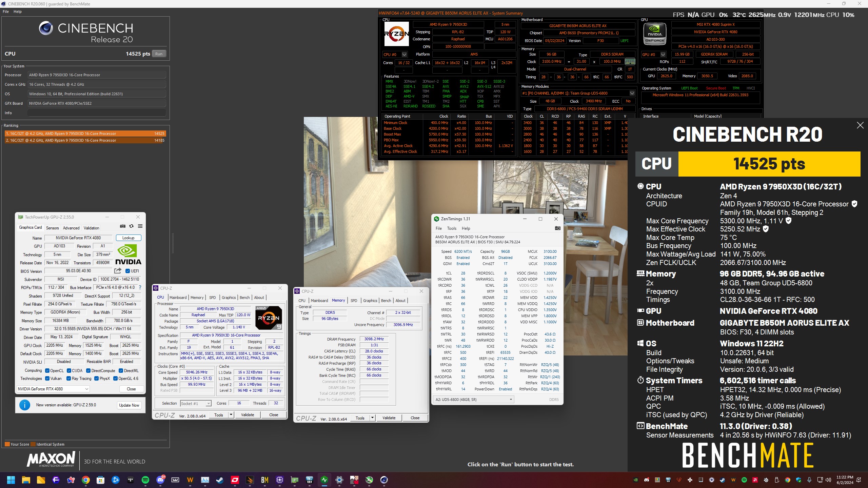Toggle the UEFI checkbox in GPU-Z
The width and height of the screenshot is (868, 488).
pyautogui.click(x=128, y=271)
